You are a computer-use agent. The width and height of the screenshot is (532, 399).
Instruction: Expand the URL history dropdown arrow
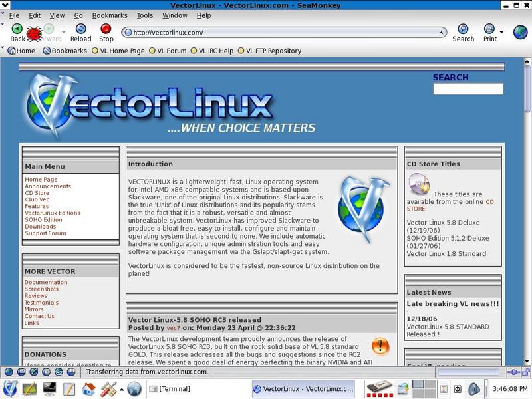point(442,32)
